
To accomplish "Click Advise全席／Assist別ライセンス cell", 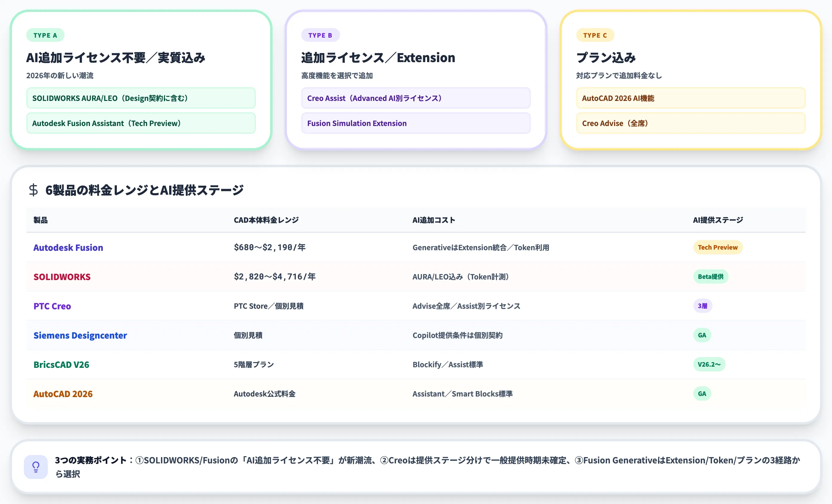I will pyautogui.click(x=466, y=306).
